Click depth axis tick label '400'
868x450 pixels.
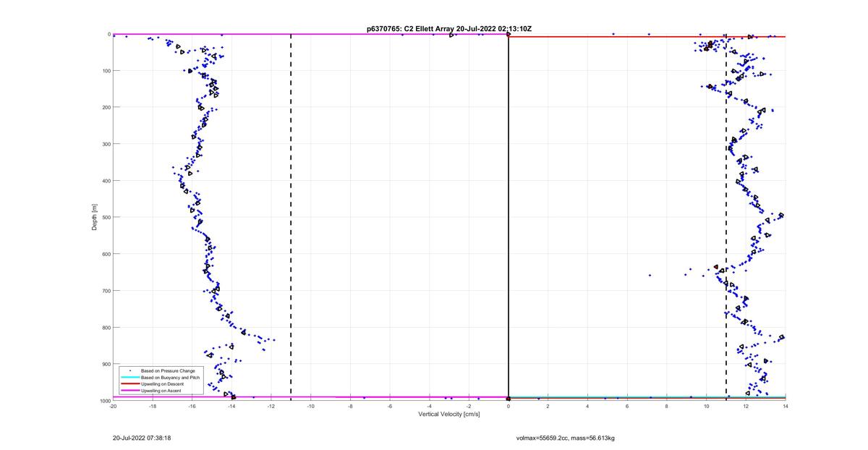106,181
